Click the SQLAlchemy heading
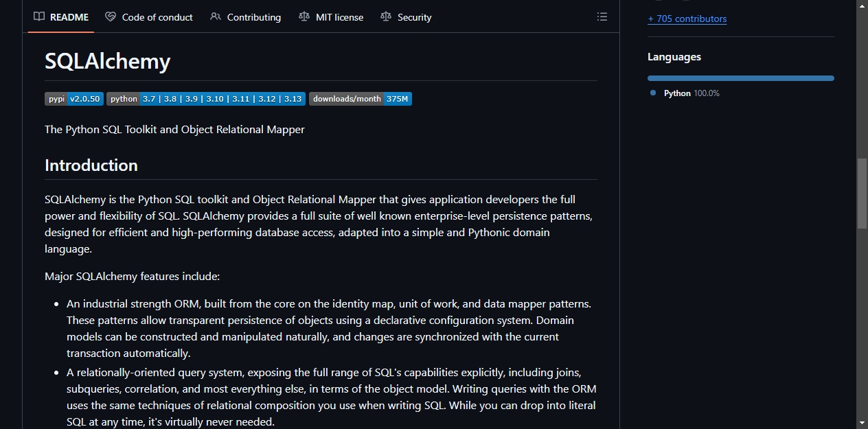Image resolution: width=868 pixels, height=429 pixels. point(107,61)
